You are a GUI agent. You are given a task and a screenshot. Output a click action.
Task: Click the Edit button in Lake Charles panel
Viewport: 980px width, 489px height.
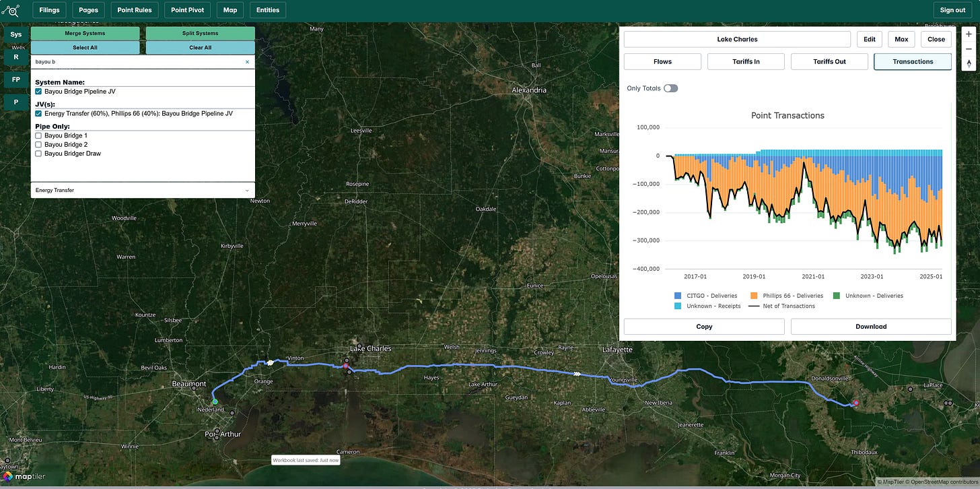point(870,39)
